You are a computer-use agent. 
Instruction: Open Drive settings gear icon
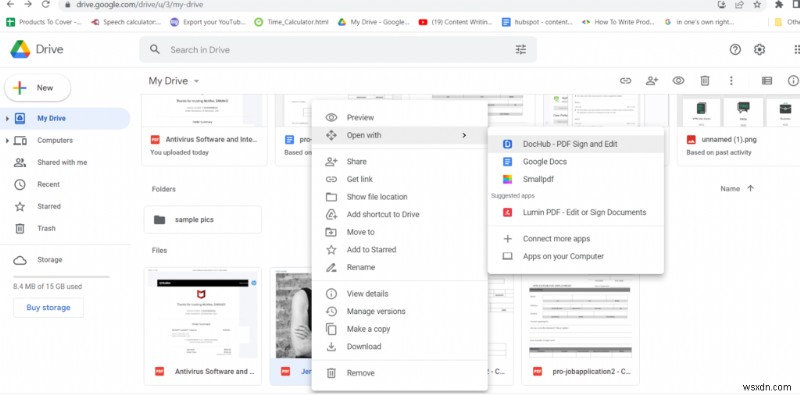(759, 50)
